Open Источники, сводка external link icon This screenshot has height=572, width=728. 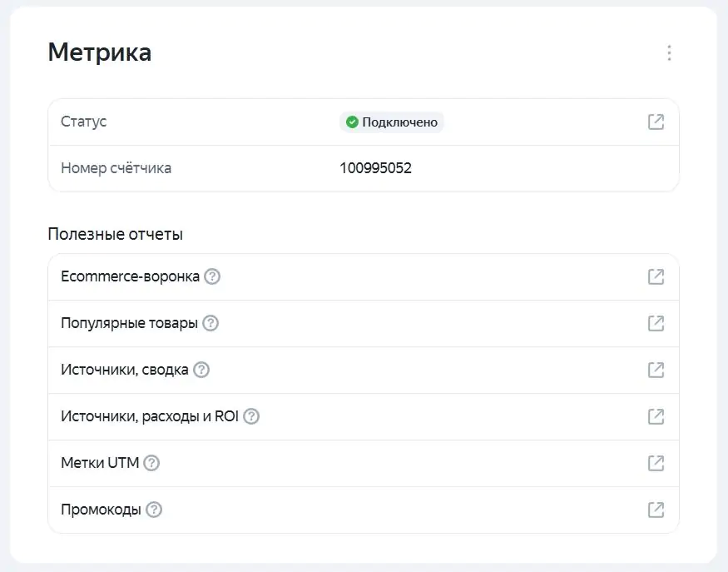pyautogui.click(x=656, y=370)
